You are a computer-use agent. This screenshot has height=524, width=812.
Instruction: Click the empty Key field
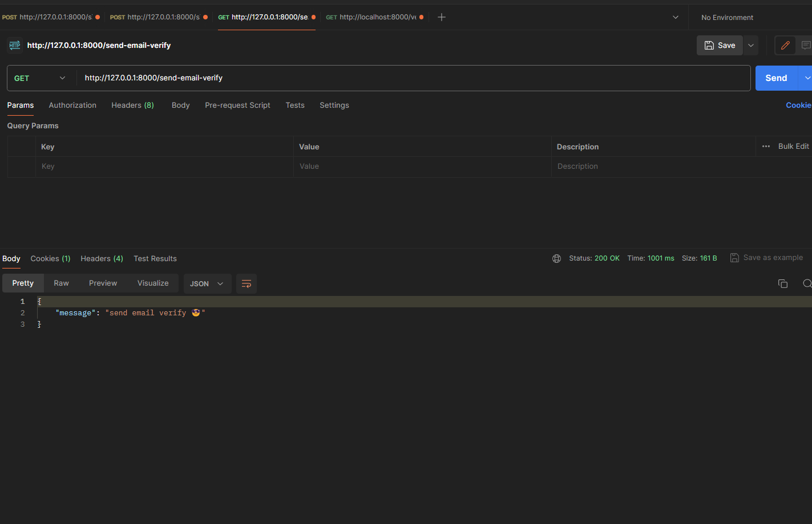[164, 166]
